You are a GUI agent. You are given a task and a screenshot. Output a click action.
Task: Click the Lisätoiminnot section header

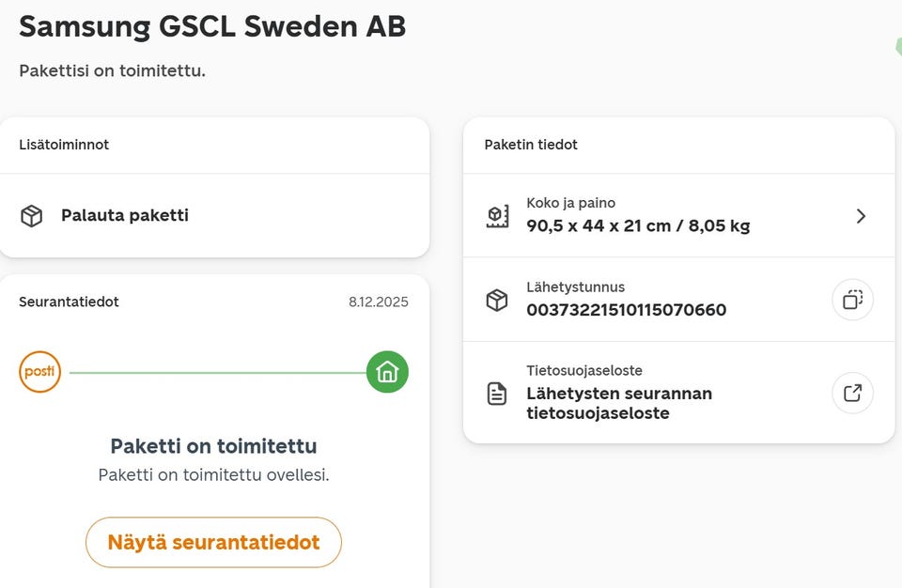(64, 145)
